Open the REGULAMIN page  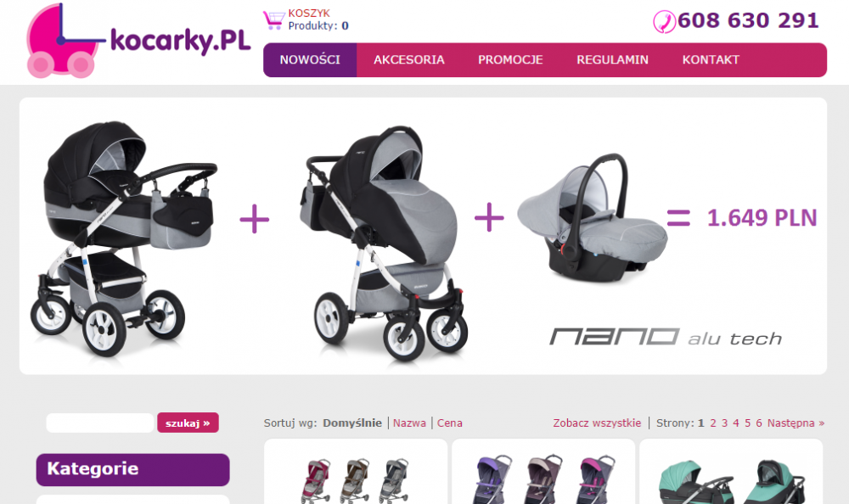click(x=612, y=59)
